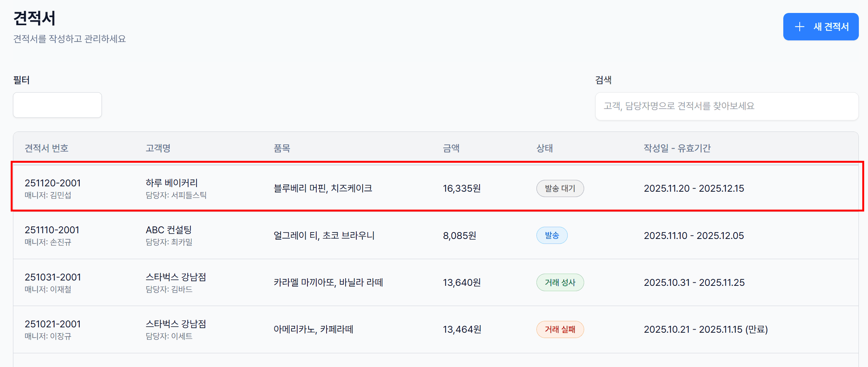
Task: Click manager label 매니저: 김민섭
Action: pyautogui.click(x=48, y=195)
